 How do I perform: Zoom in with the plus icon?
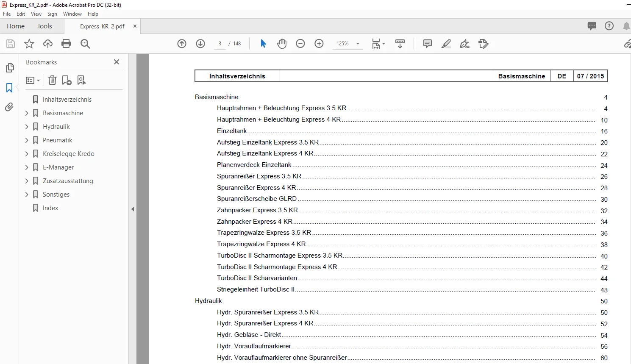pos(319,44)
